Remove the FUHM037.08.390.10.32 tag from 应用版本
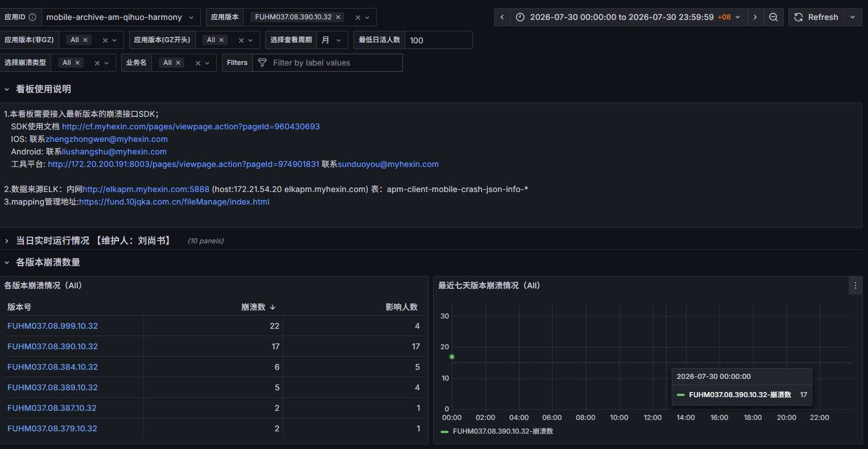The width and height of the screenshot is (868, 449). [338, 17]
